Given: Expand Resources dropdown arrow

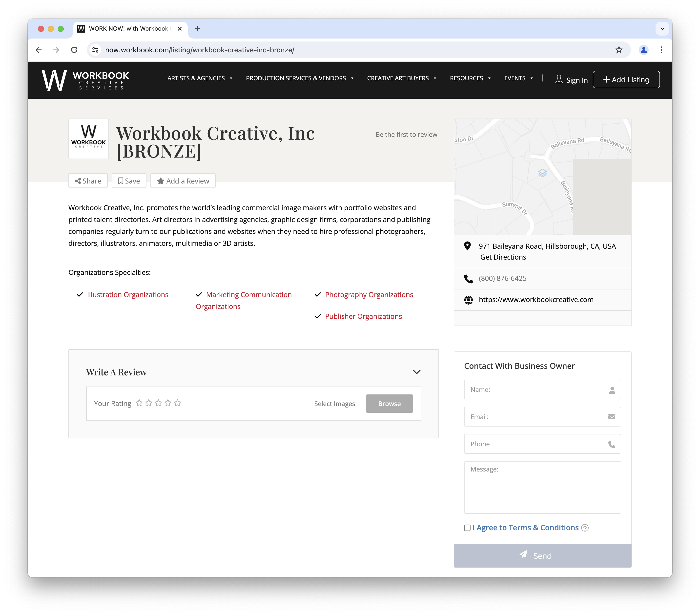Looking at the screenshot, I should pos(489,79).
